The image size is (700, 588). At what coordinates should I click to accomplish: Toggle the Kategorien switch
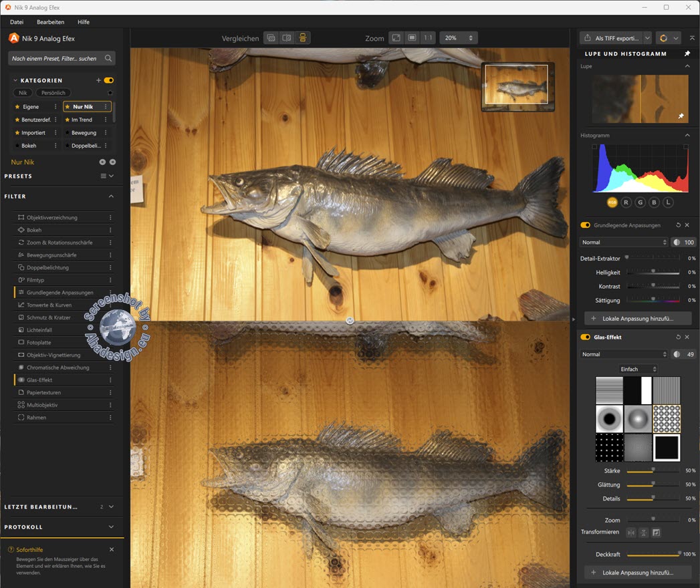(x=108, y=80)
